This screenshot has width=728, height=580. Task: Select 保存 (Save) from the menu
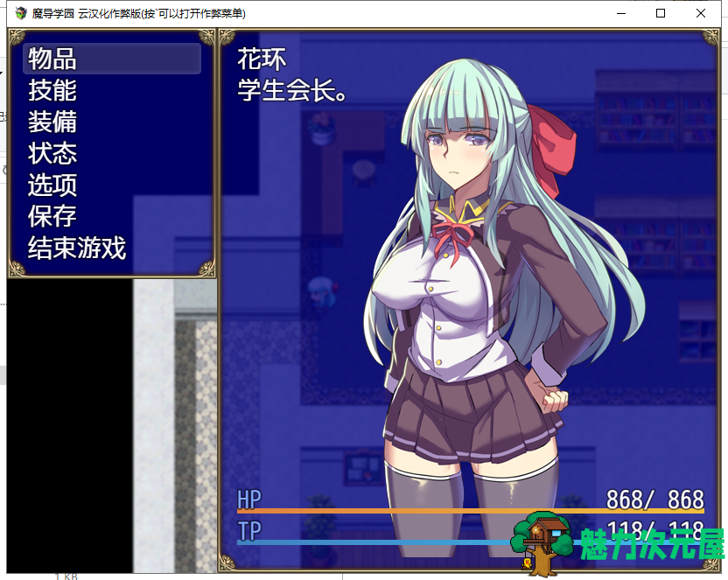pos(52,216)
